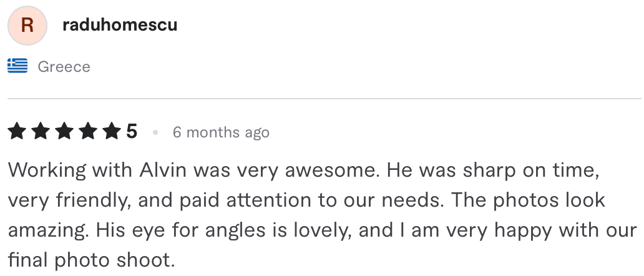Click the word "amazing" in the review
The image size is (644, 276).
click(47, 230)
